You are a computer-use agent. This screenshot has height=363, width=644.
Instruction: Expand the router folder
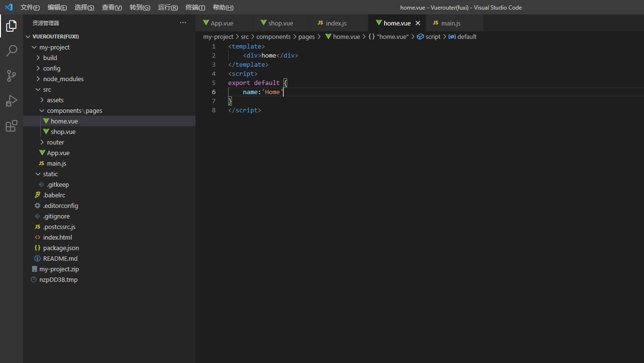point(42,142)
